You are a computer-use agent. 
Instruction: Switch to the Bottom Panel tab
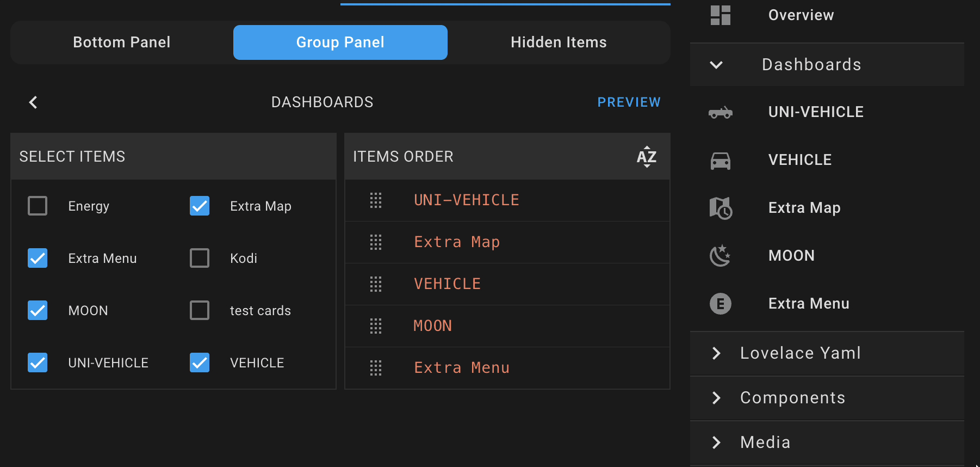(122, 42)
